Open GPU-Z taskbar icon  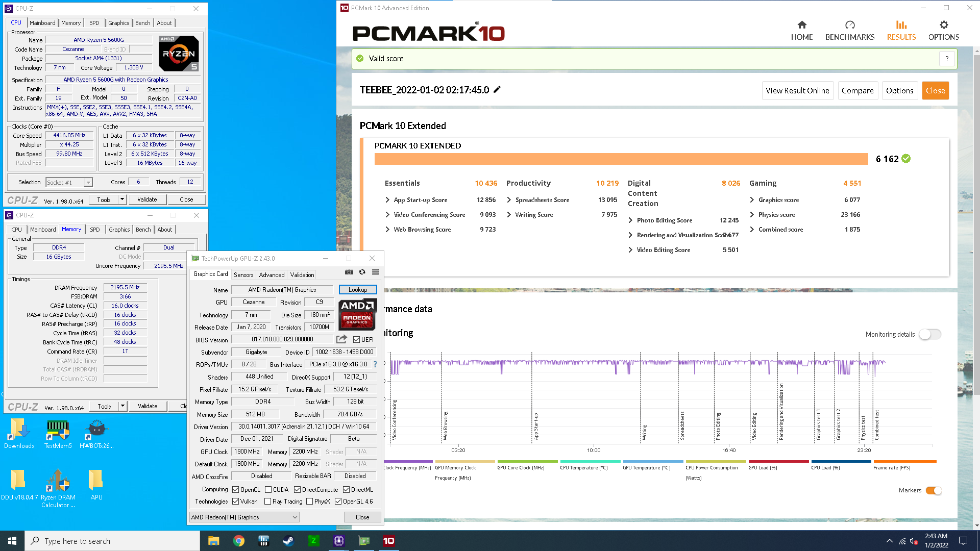(363, 541)
